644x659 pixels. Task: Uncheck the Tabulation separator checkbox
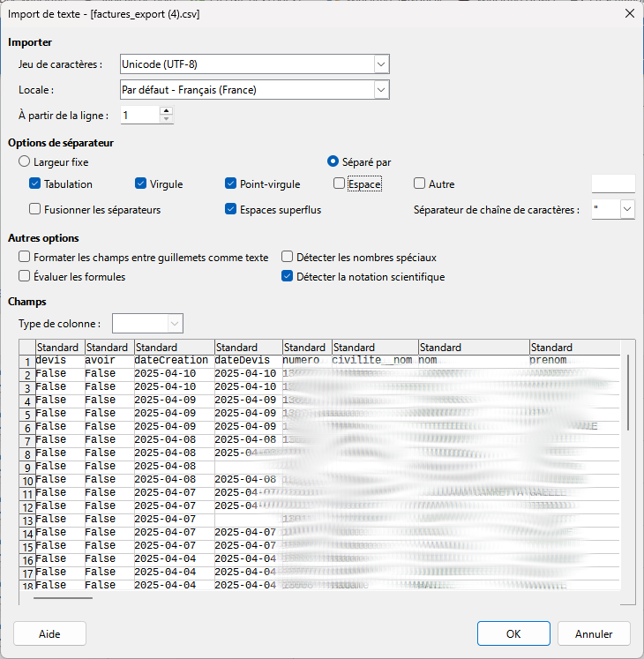35,183
